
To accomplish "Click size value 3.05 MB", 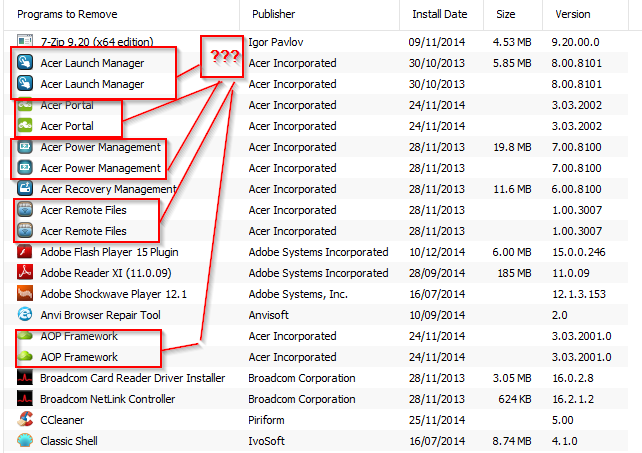I will [512, 378].
